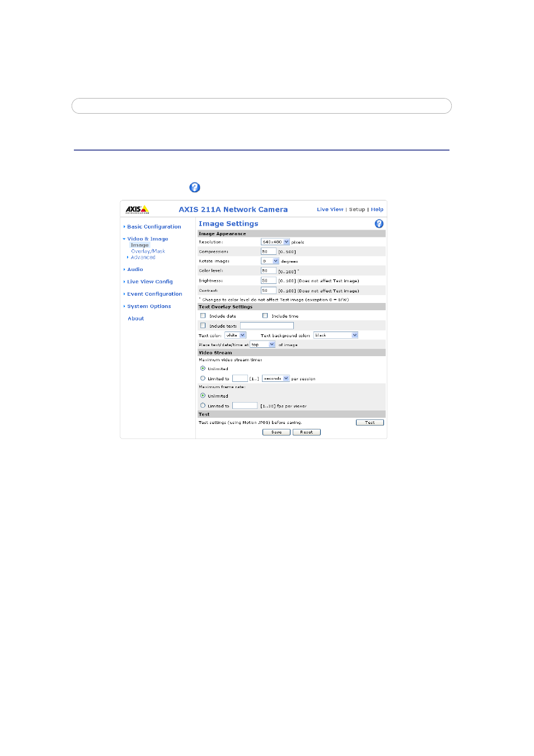Screen dimensions: 534x756
Task: Expand the Audio menu
Action: point(135,269)
